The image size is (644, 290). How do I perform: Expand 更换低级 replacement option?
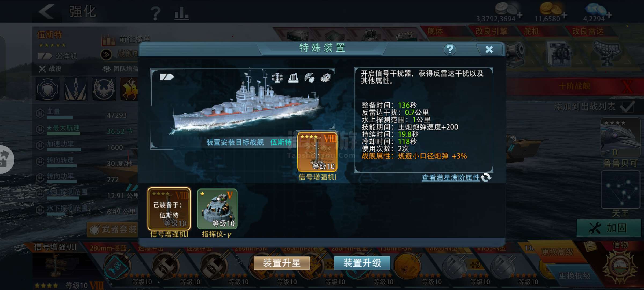click(575, 275)
